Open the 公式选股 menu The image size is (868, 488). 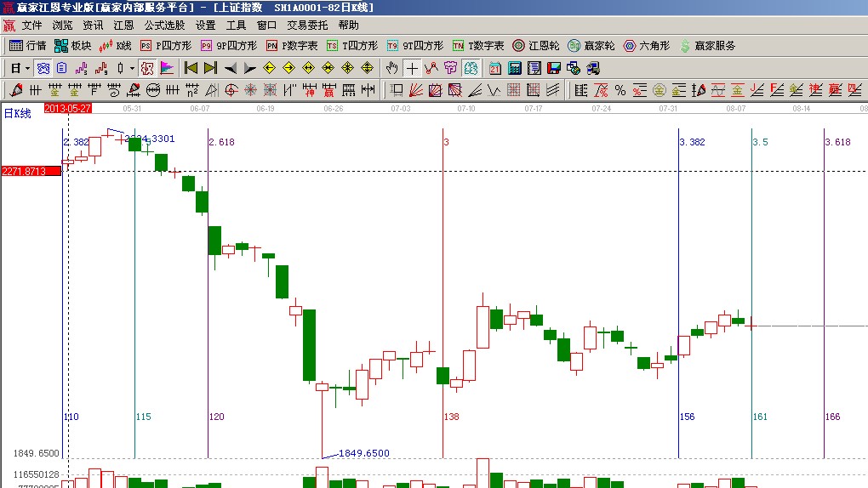(x=164, y=26)
